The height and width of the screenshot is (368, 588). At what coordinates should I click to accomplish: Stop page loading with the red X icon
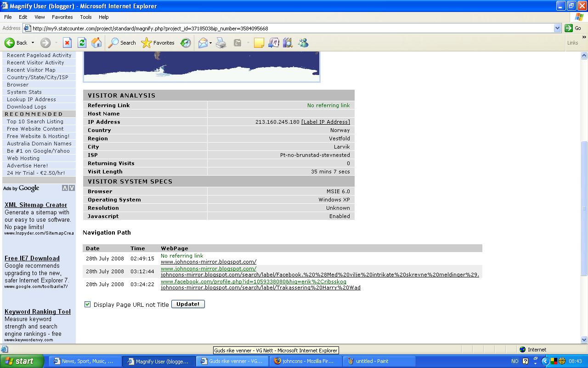[67, 43]
